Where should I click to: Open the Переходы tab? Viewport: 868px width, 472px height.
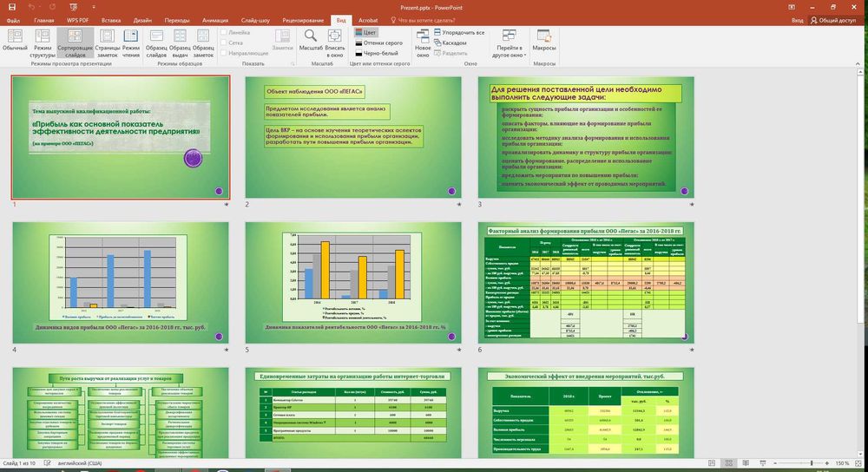pos(176,21)
